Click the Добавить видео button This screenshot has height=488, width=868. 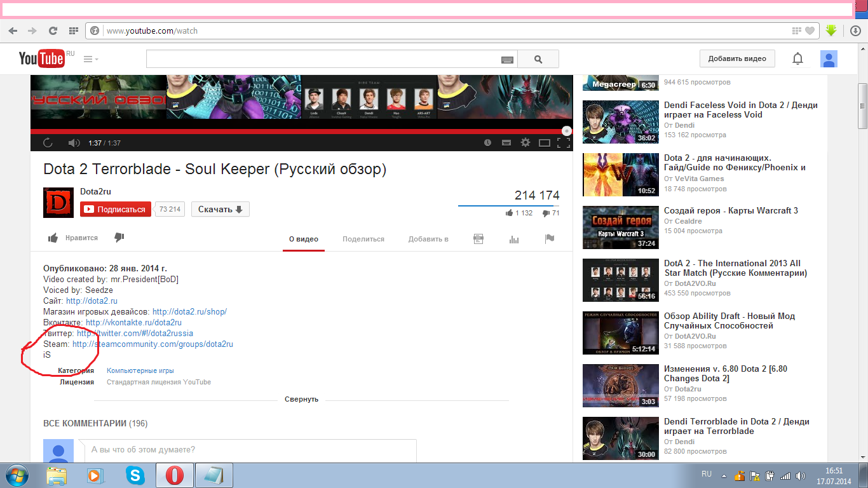pos(737,58)
